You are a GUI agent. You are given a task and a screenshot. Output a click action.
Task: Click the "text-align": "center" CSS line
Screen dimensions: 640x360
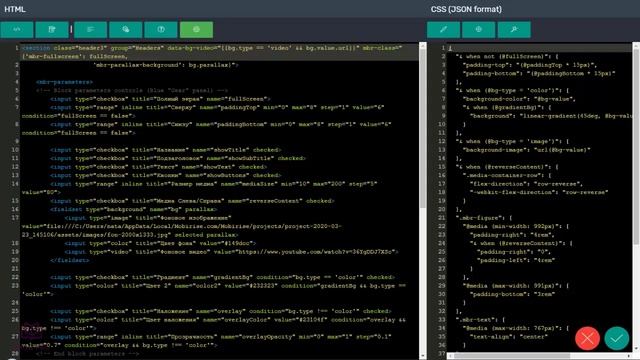point(509,337)
